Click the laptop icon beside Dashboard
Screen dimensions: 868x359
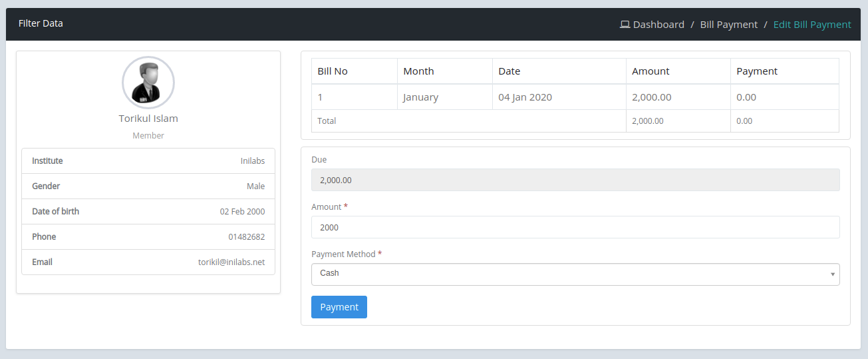(625, 25)
